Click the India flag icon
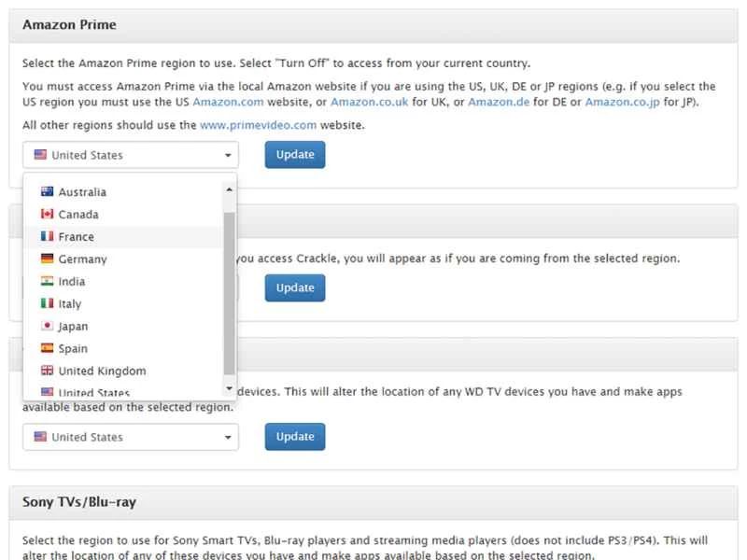747x560 pixels. tap(47, 282)
